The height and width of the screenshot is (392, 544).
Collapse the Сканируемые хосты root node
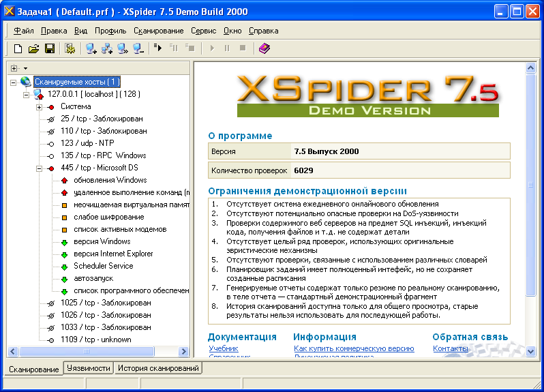tap(13, 82)
